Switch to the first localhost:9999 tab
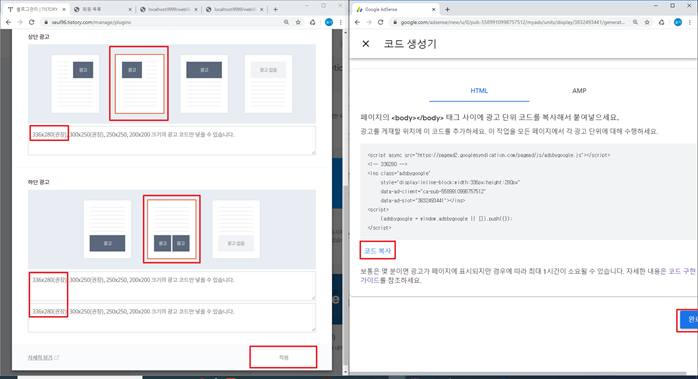698x379 pixels. (x=168, y=9)
